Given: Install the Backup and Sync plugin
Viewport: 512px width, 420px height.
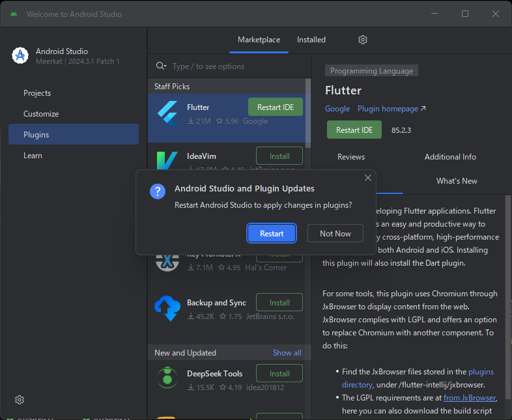Looking at the screenshot, I should [x=279, y=303].
